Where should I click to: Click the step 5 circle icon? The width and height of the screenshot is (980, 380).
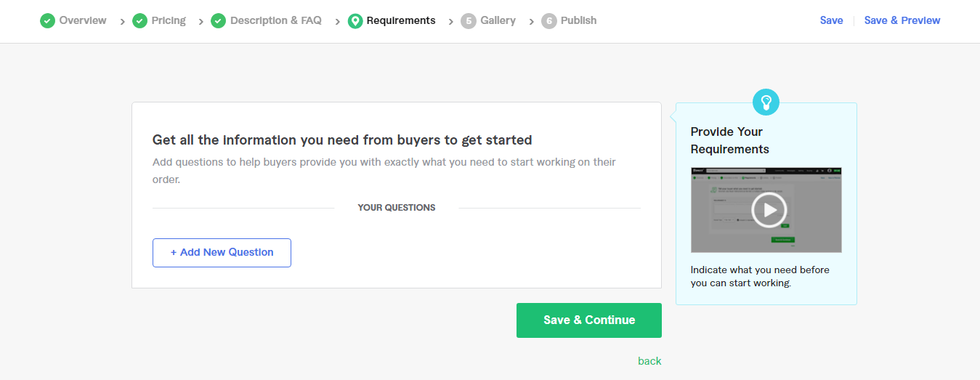[x=469, y=21]
